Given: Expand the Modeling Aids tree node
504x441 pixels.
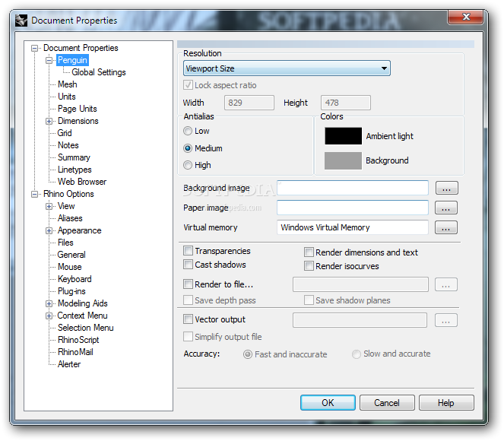Looking at the screenshot, I should (x=49, y=303).
